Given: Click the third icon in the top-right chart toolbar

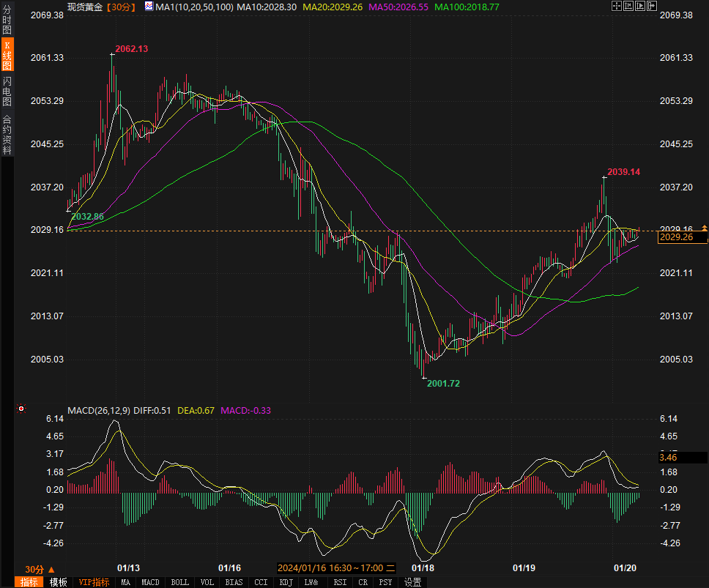Looking at the screenshot, I should [x=641, y=7].
